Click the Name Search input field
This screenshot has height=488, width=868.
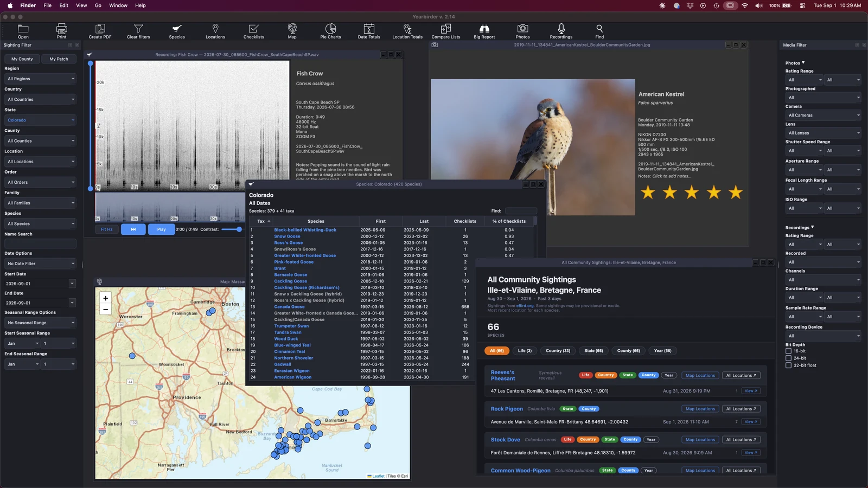tap(41, 244)
